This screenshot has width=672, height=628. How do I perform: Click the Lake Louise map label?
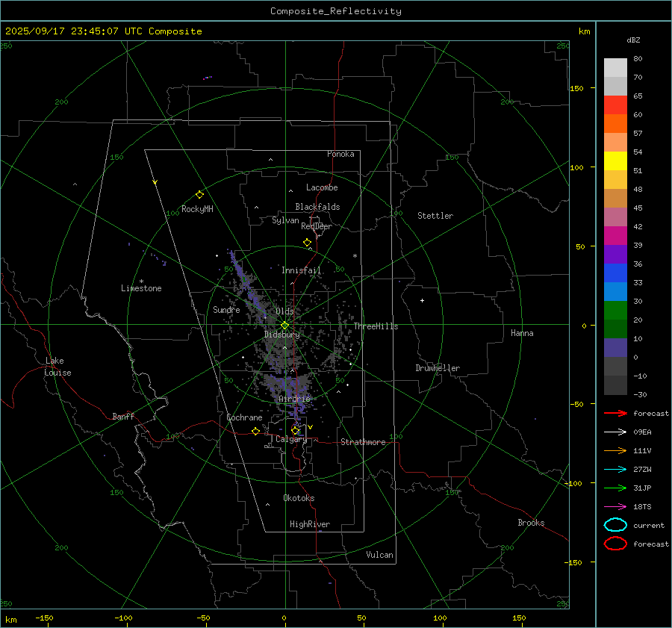click(x=58, y=367)
